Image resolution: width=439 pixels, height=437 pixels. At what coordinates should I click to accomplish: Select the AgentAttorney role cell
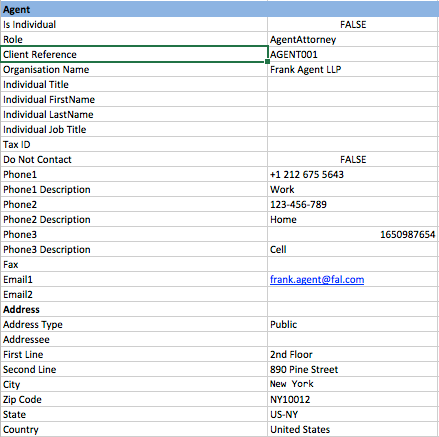point(353,39)
